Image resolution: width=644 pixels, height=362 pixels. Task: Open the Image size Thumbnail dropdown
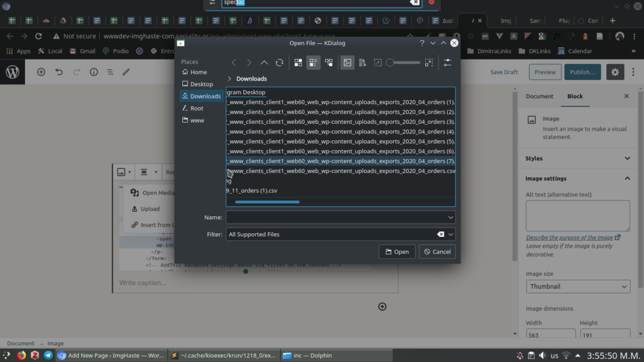tap(578, 287)
